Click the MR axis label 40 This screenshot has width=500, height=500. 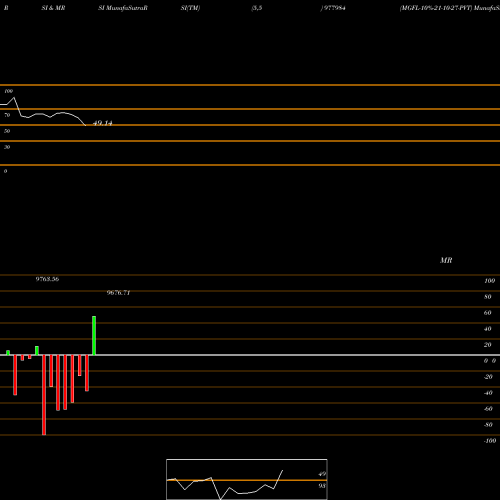coord(488,329)
